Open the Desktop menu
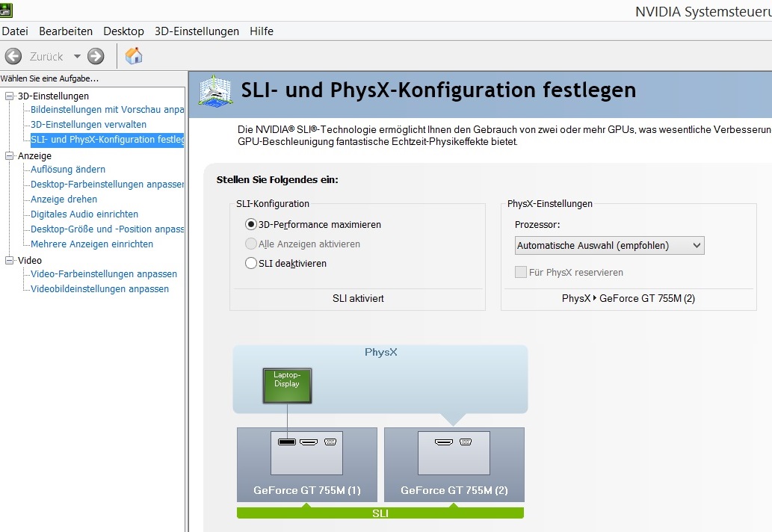The image size is (772, 532). pyautogui.click(x=123, y=31)
